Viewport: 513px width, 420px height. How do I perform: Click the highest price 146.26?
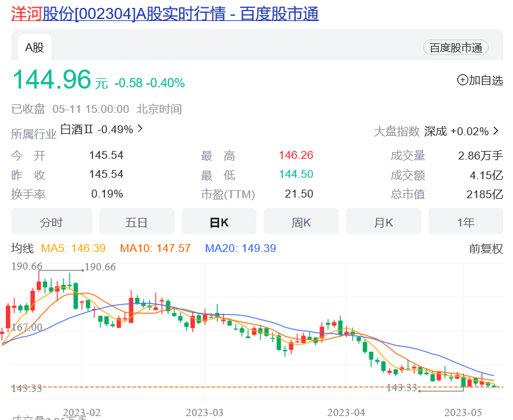click(296, 155)
